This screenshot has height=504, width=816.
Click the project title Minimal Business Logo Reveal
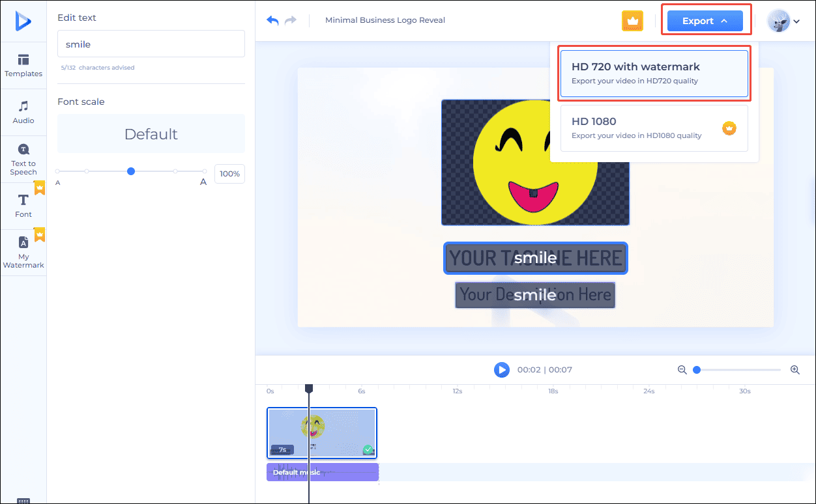pyautogui.click(x=385, y=20)
